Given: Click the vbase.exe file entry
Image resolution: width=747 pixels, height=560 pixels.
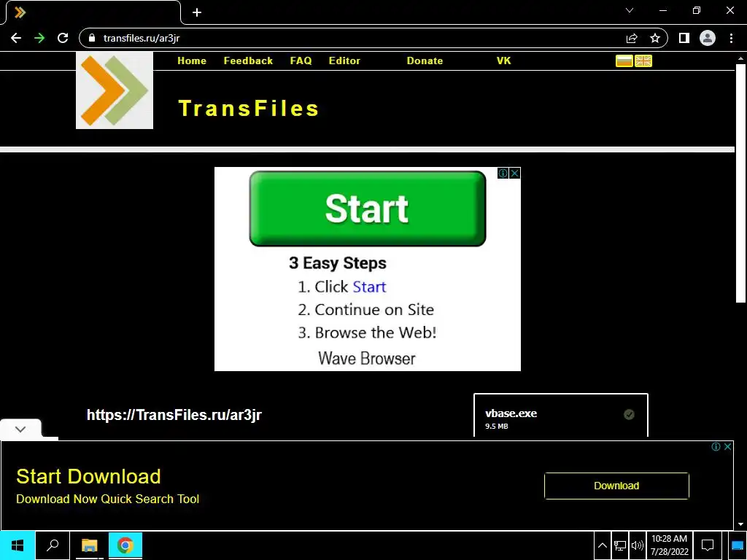Looking at the screenshot, I should [561, 415].
